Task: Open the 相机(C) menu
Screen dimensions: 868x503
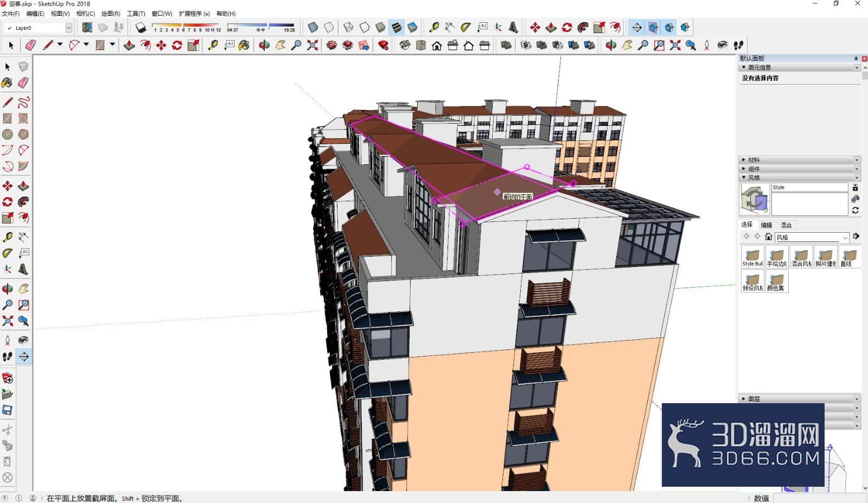Action: point(85,14)
